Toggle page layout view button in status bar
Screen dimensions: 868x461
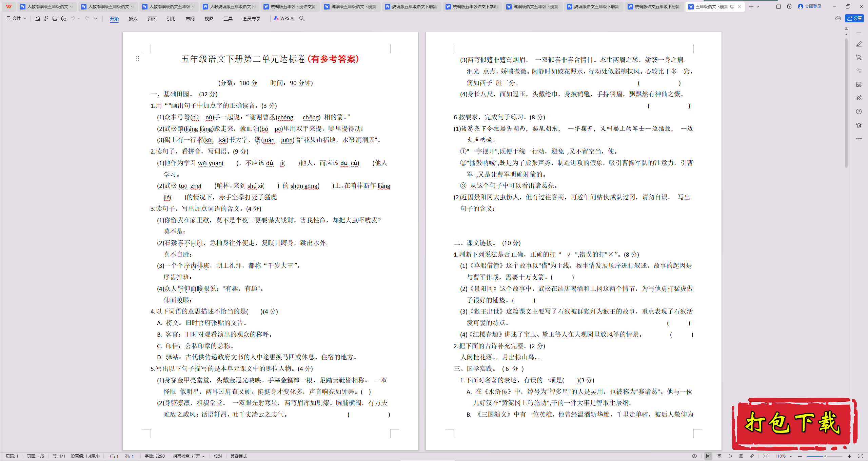point(708,456)
